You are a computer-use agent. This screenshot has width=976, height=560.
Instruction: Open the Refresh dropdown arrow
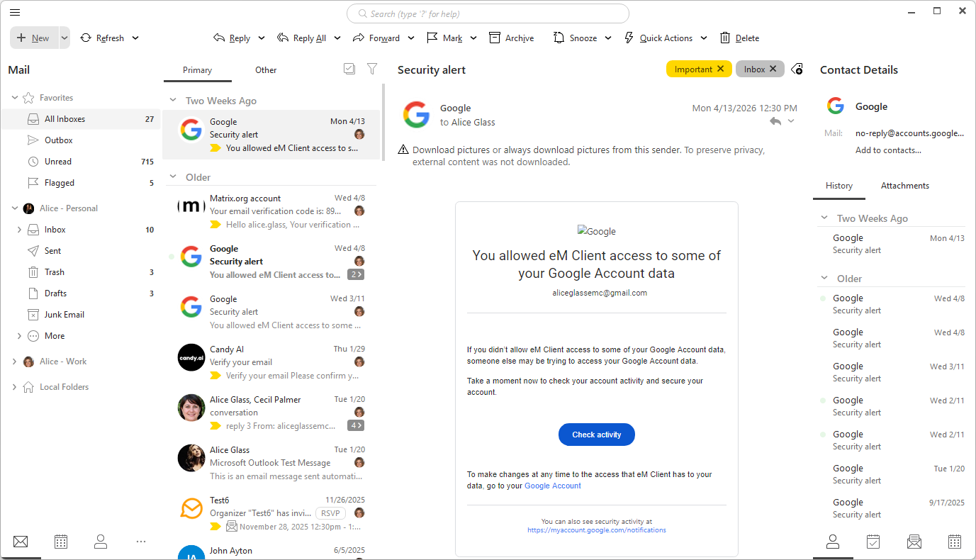(135, 38)
